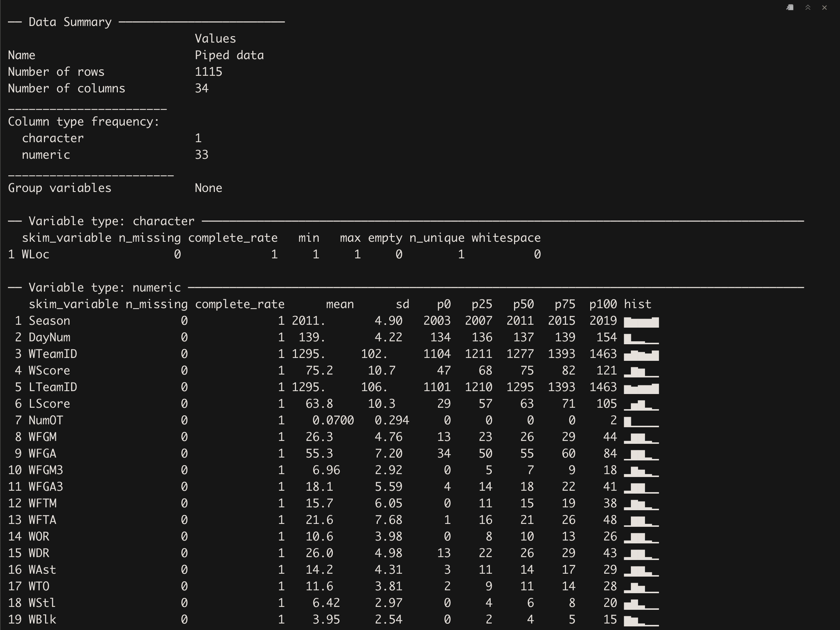Click the 'Column type frequency:' label

point(84,122)
